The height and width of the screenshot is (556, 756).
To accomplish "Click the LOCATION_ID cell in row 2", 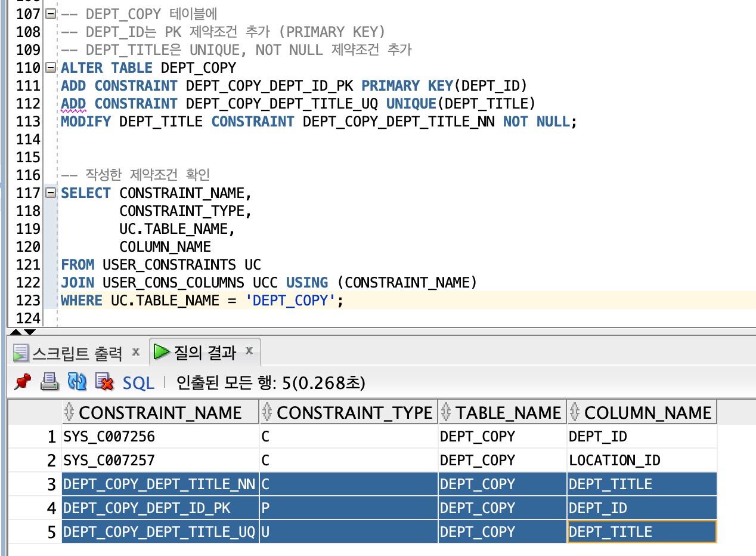I will 642,461.
